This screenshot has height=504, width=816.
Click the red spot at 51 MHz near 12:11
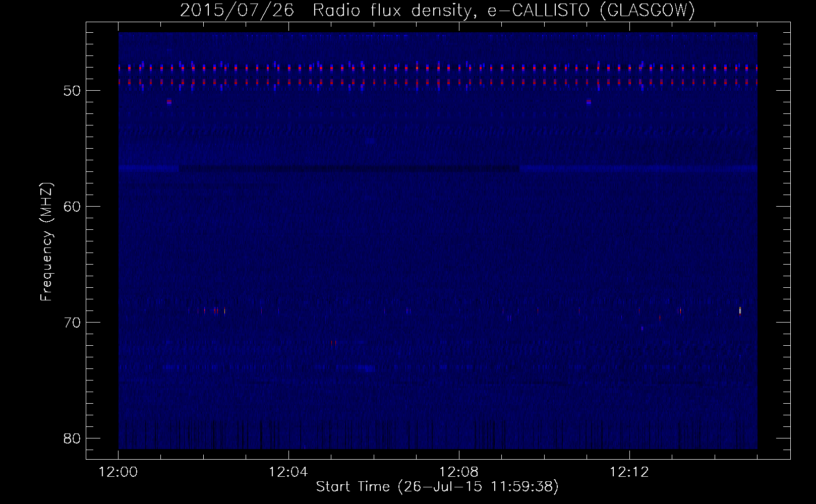click(x=589, y=102)
